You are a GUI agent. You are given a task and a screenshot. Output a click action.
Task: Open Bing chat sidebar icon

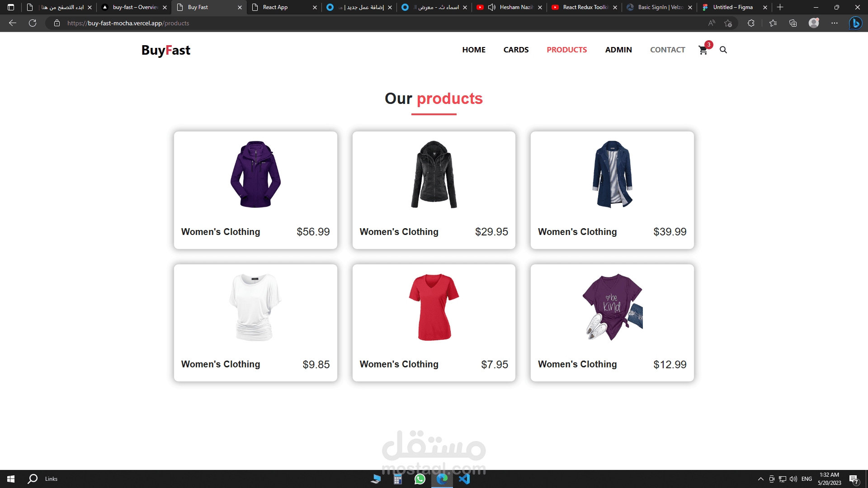click(x=855, y=23)
